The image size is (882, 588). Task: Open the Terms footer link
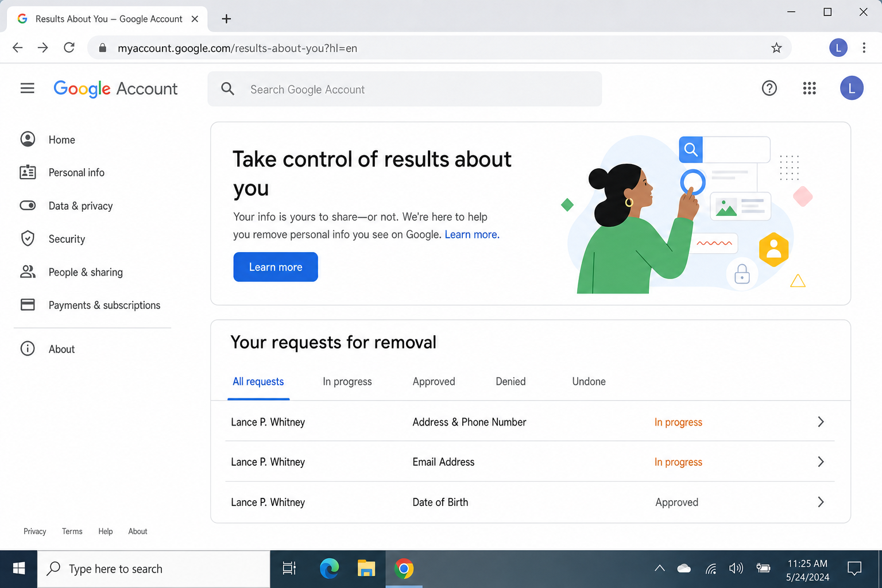point(72,531)
